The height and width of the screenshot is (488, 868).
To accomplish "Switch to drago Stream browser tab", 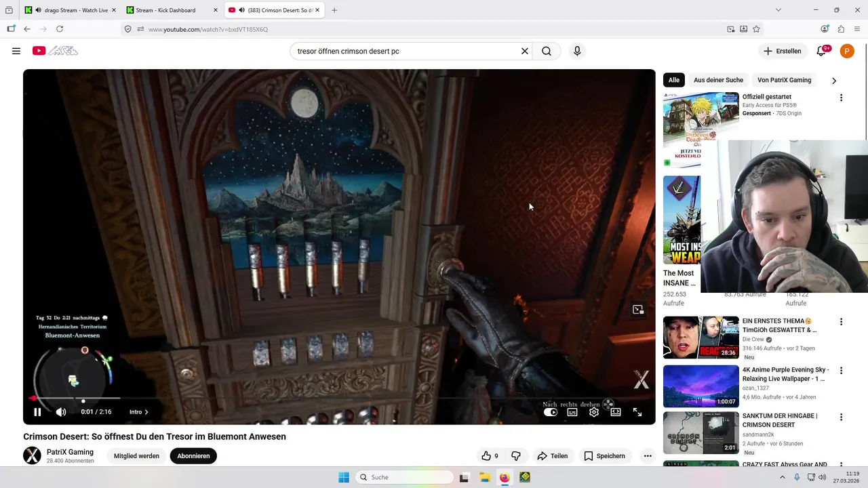I will [70, 10].
